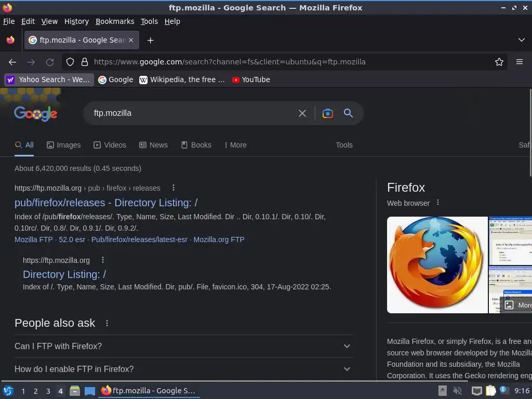The image size is (532, 399).
Task: Switch to workspace 3 in taskbar
Action: pos(48,391)
